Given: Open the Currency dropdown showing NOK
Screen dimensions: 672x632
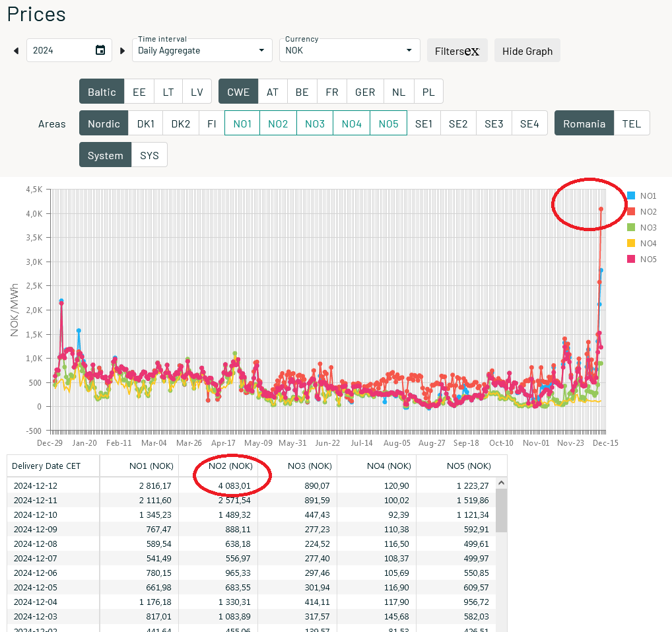Looking at the screenshot, I should 349,51.
